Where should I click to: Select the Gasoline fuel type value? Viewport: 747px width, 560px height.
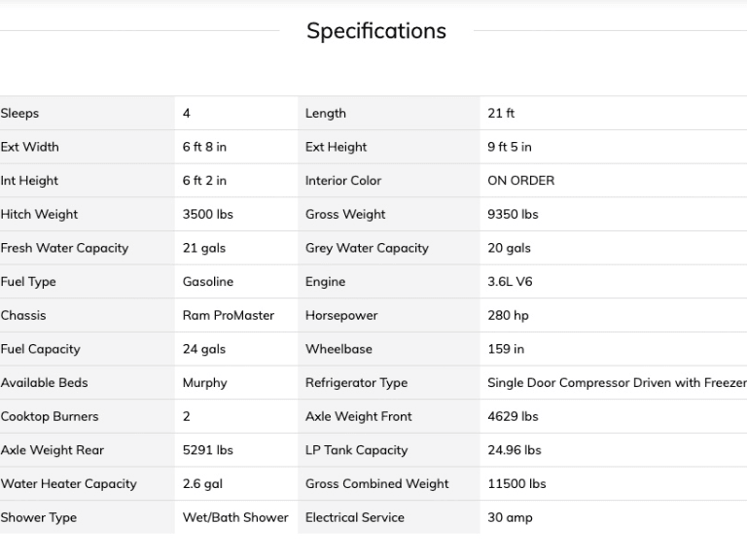click(207, 282)
